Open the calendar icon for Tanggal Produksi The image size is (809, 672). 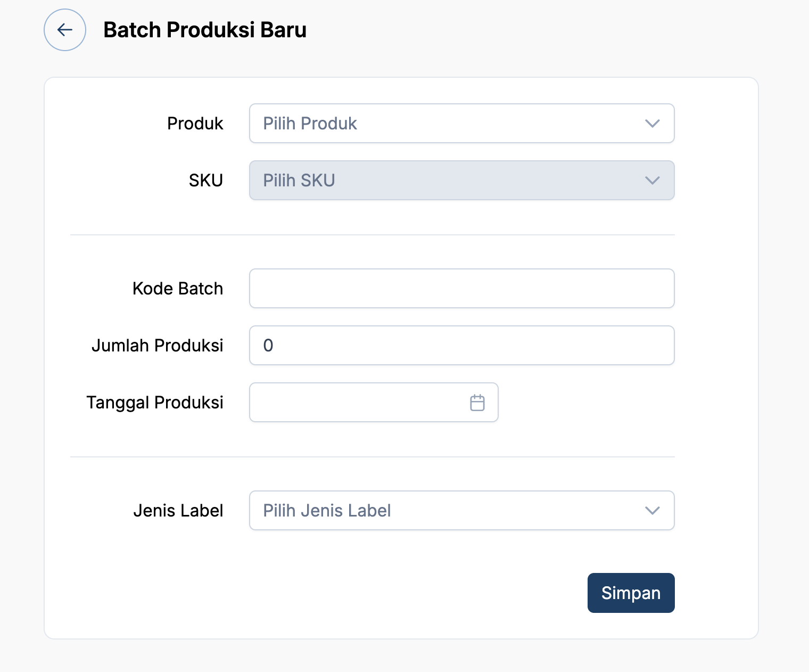(x=477, y=403)
